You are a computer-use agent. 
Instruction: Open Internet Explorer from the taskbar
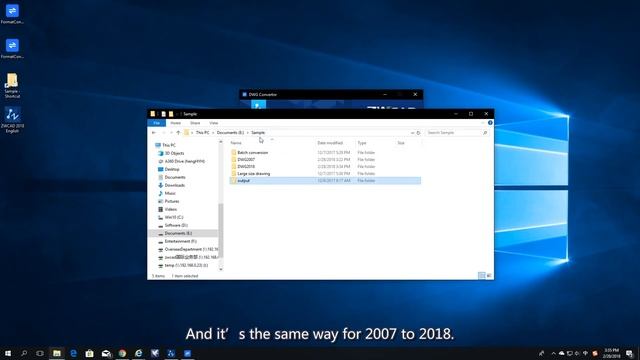coord(139,353)
